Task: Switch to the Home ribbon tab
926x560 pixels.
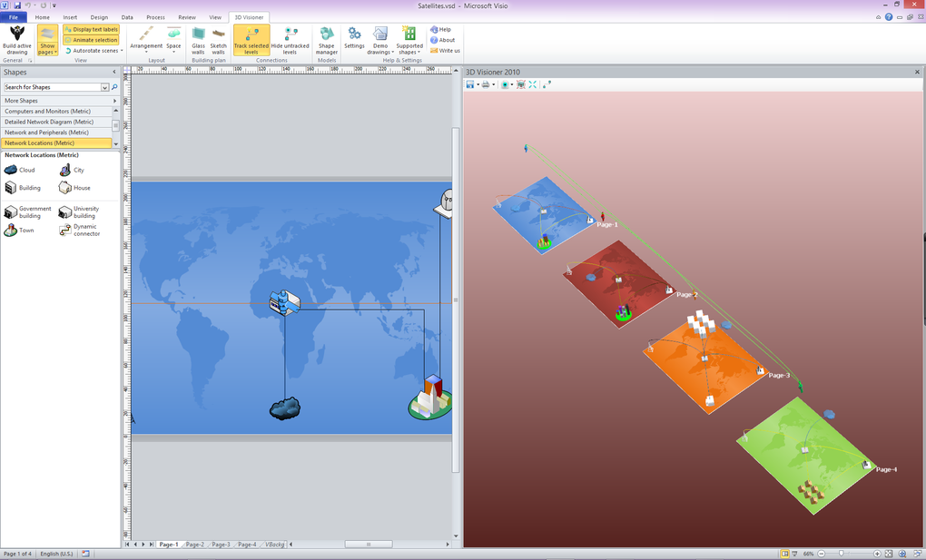Action: [x=43, y=17]
